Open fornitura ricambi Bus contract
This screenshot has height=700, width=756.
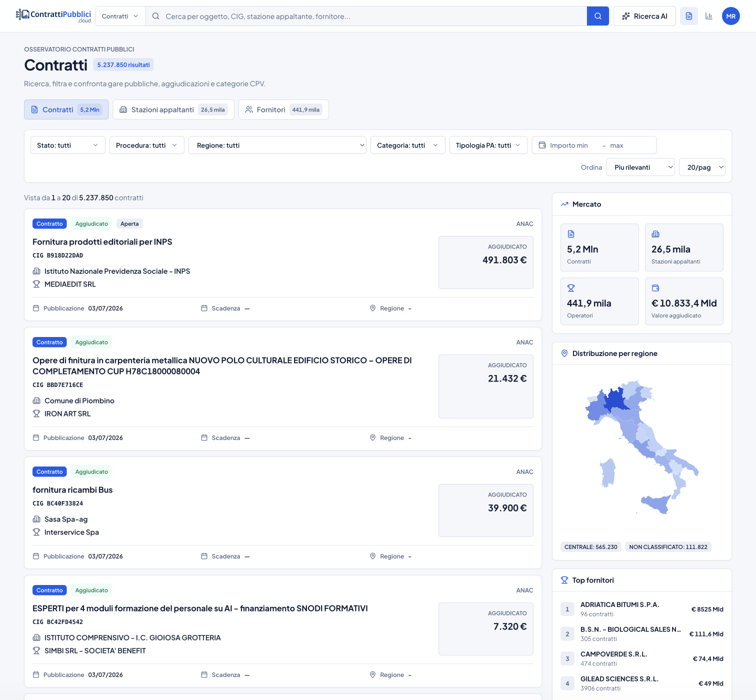[72, 489]
